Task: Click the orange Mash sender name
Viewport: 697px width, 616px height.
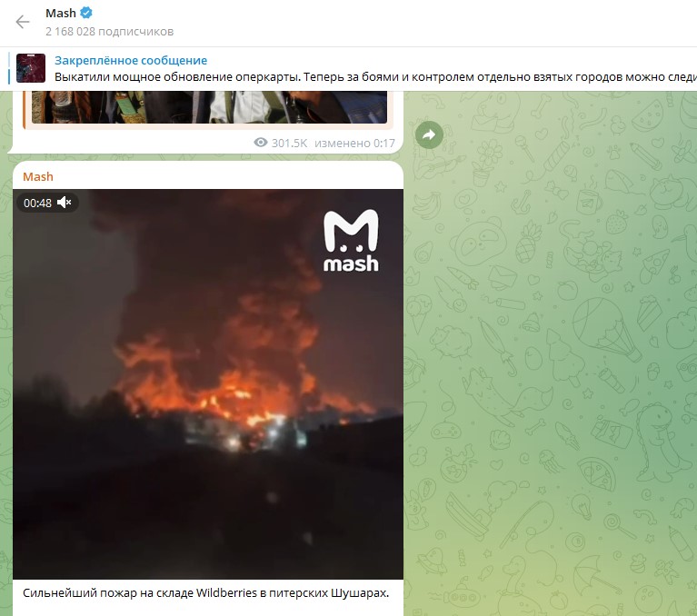Action: tap(38, 176)
